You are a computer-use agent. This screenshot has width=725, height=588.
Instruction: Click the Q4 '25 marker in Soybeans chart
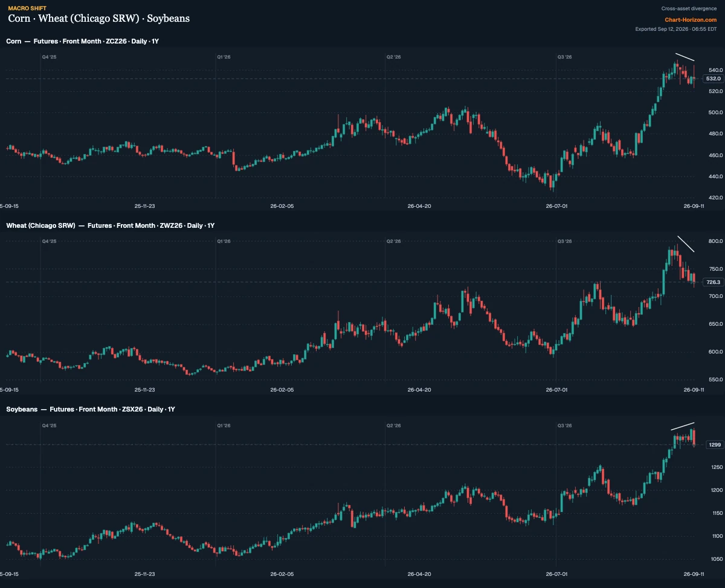click(x=49, y=425)
